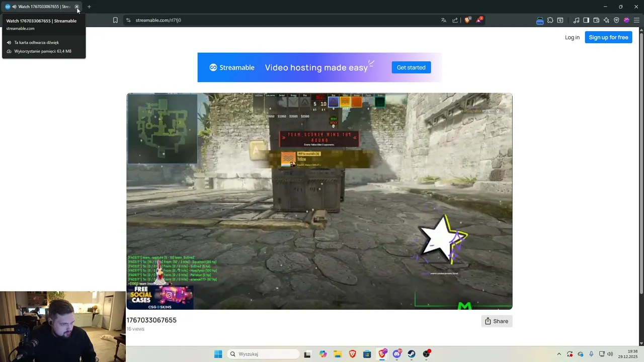Open Brave VPN shield icon
Screen dimensions: 644x362
click(616, 20)
